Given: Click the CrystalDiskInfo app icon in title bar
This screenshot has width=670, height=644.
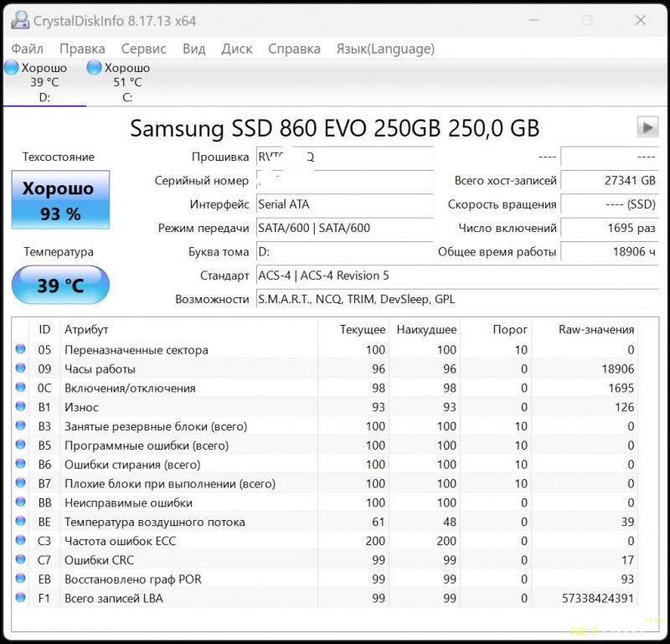Looking at the screenshot, I should 19,20.
